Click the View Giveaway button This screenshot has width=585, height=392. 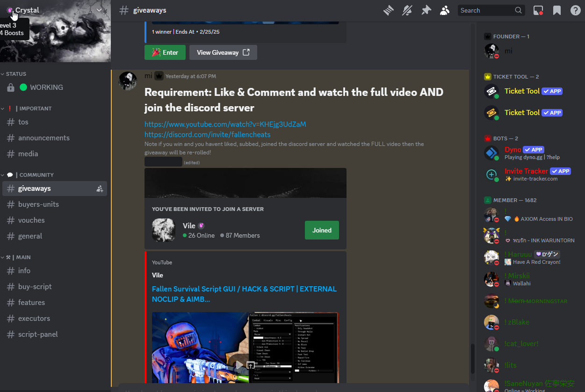pos(223,52)
